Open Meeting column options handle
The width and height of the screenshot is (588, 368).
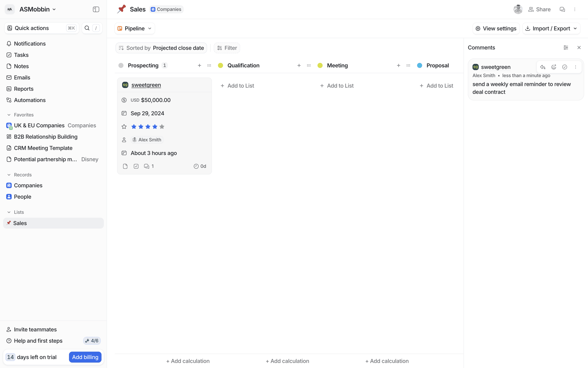pyautogui.click(x=408, y=66)
